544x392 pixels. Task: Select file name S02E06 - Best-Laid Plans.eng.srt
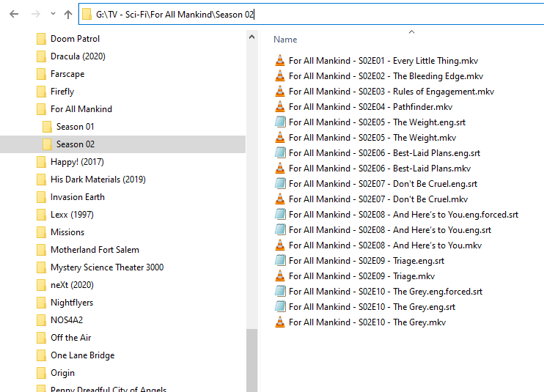coord(384,153)
